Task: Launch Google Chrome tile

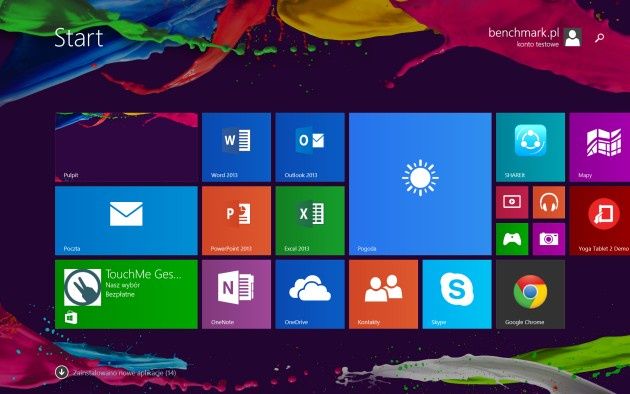Action: [530, 294]
